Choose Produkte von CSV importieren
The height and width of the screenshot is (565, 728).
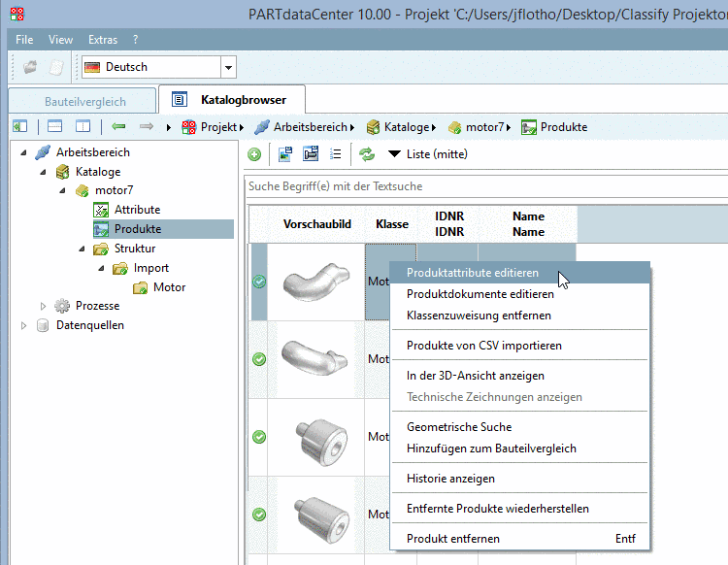[x=520, y=346]
